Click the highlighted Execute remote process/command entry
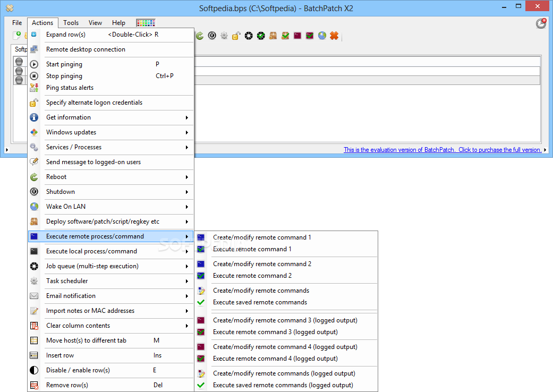Screen dimensions: 553x392 pyautogui.click(x=110, y=236)
